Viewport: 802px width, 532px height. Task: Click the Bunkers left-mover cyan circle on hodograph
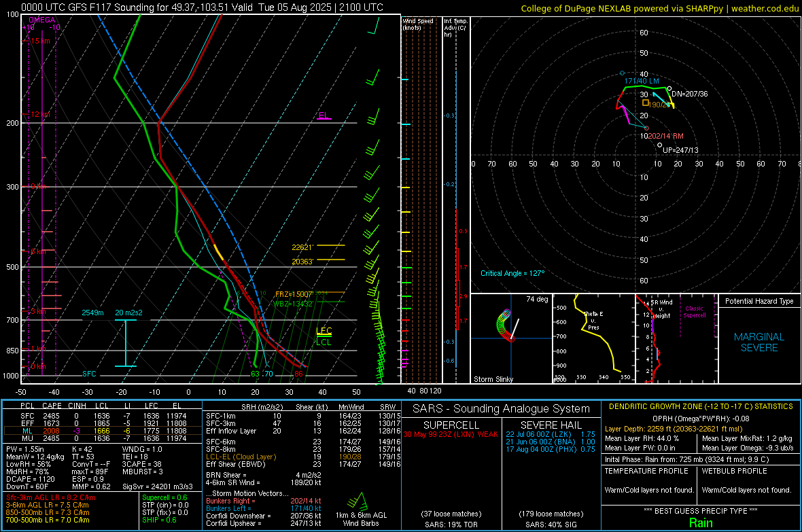pyautogui.click(x=622, y=73)
